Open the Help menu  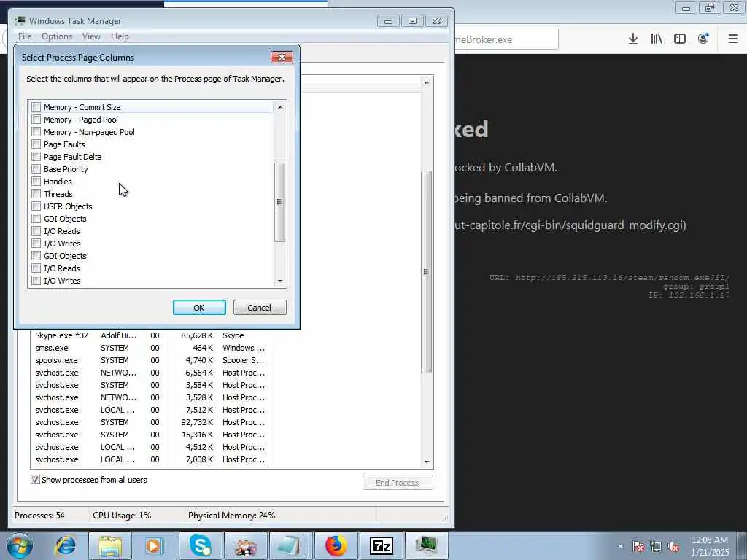click(x=120, y=36)
